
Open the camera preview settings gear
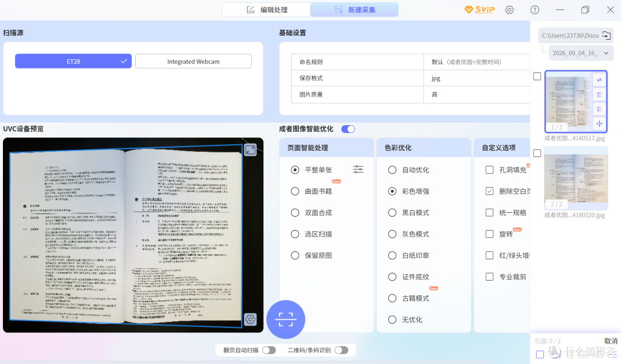click(250, 319)
